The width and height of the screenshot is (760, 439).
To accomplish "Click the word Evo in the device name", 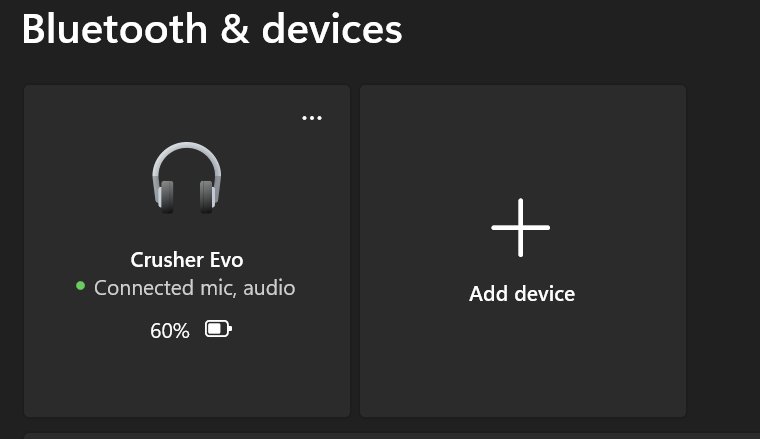I will tap(227, 260).
